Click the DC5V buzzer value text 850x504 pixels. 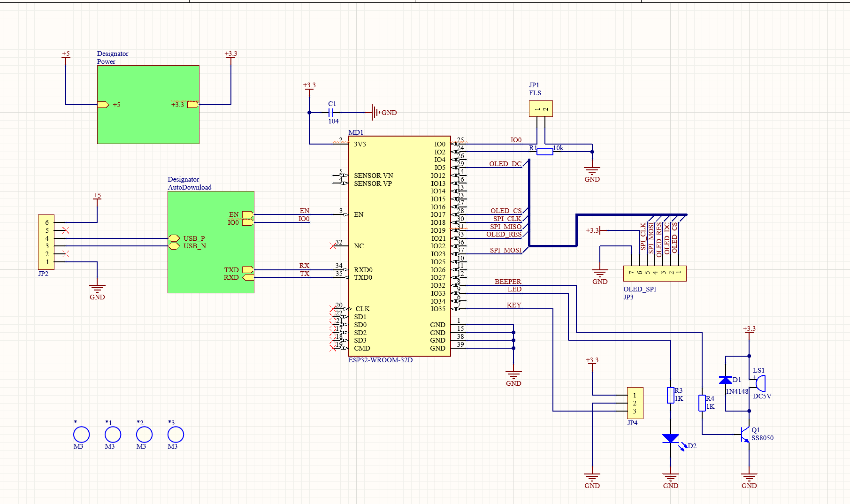pyautogui.click(x=762, y=396)
